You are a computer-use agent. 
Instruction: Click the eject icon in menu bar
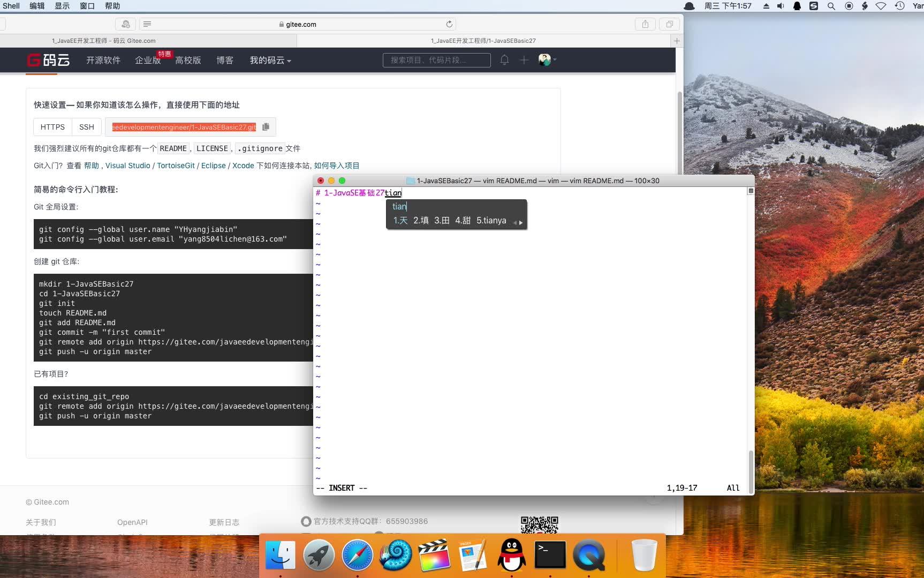[766, 6]
